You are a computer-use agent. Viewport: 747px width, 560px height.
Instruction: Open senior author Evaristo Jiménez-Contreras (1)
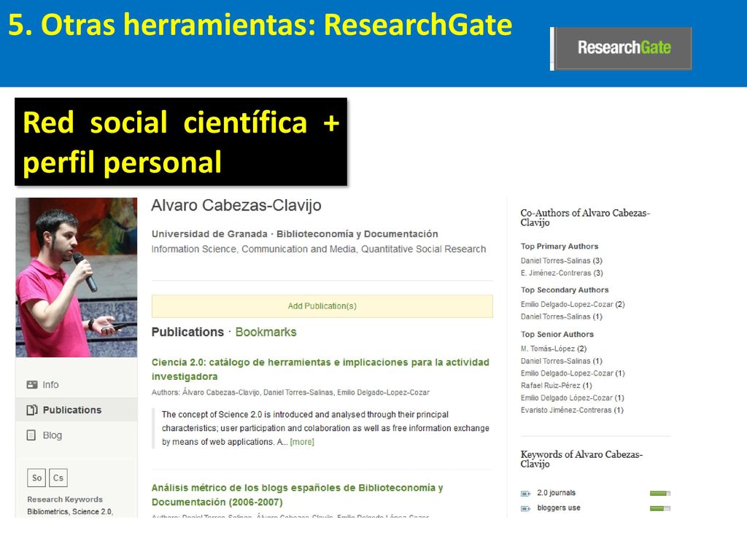(572, 410)
